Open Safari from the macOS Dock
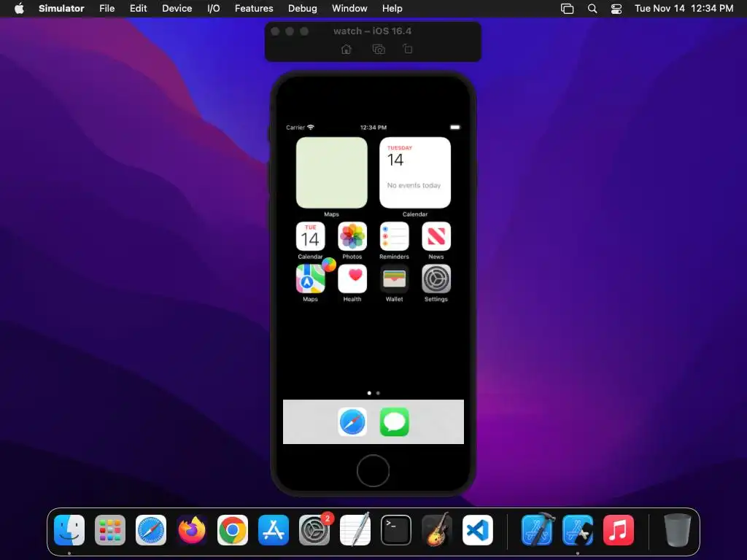Image resolution: width=747 pixels, height=560 pixels. click(x=151, y=530)
